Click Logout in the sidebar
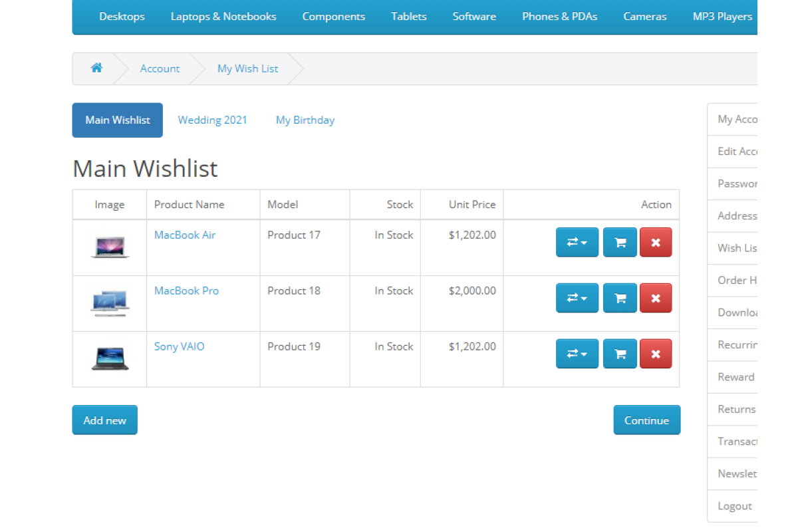Viewport: 798px width, 532px height. tap(734, 506)
